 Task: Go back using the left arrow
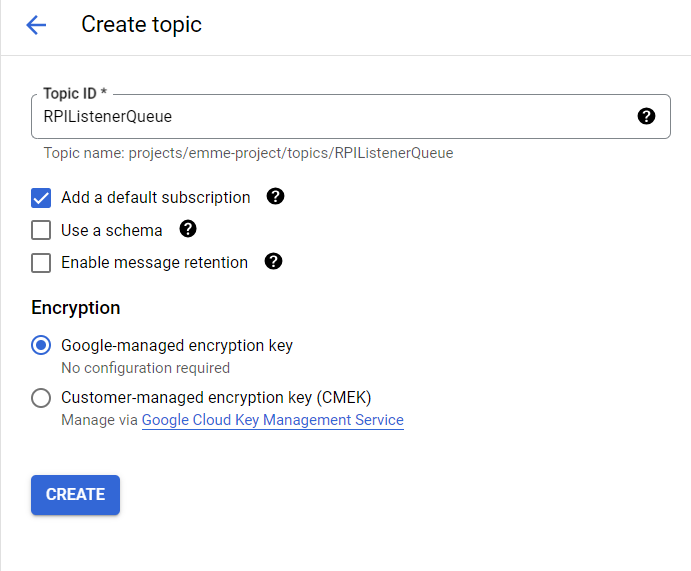[36, 25]
